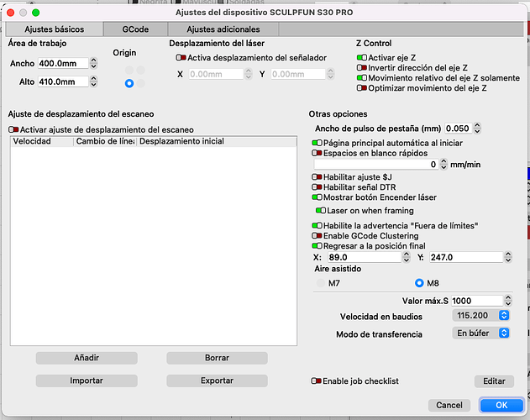This screenshot has width=530, height=420.
Task: Click the final position Y stepper arrows
Action: pos(507,257)
